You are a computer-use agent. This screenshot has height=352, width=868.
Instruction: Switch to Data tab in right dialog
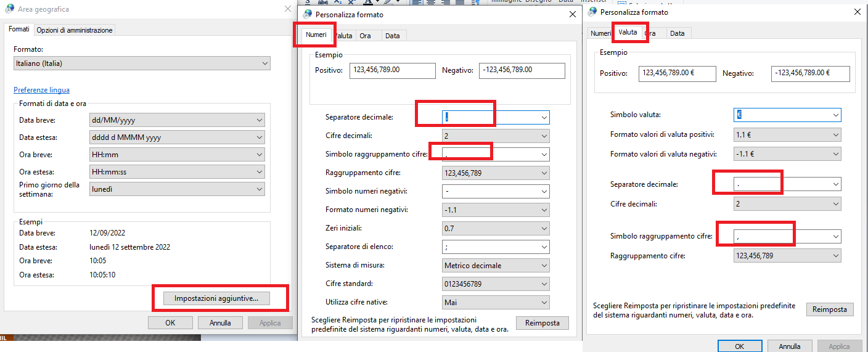(x=677, y=33)
